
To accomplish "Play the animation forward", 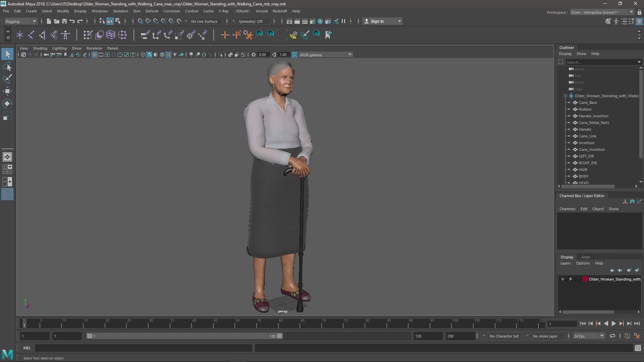I will [613, 323].
